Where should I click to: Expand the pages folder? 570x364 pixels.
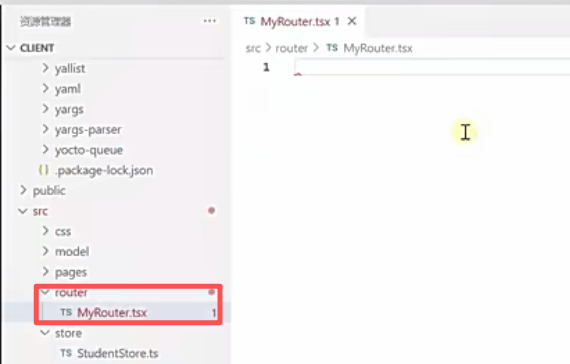coord(45,272)
